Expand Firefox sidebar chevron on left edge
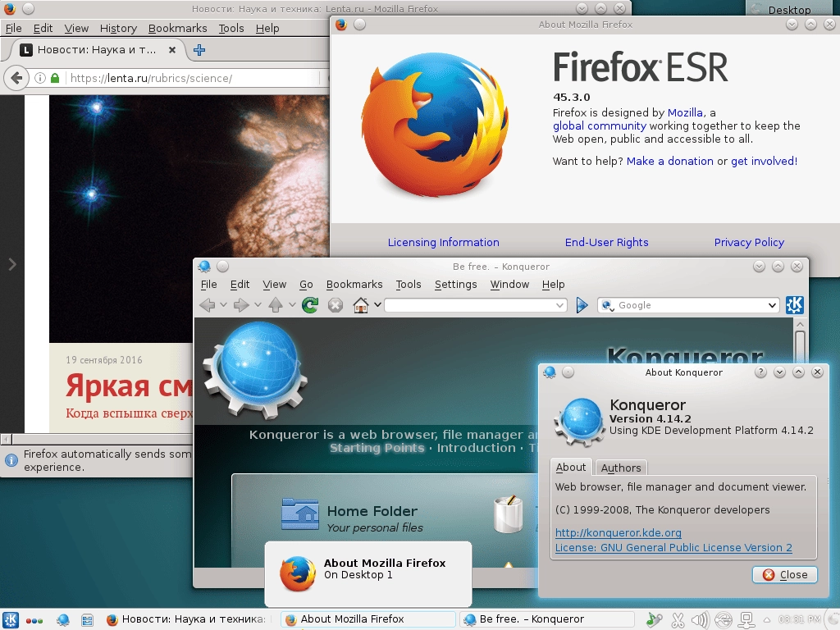The image size is (840, 630). click(x=11, y=264)
